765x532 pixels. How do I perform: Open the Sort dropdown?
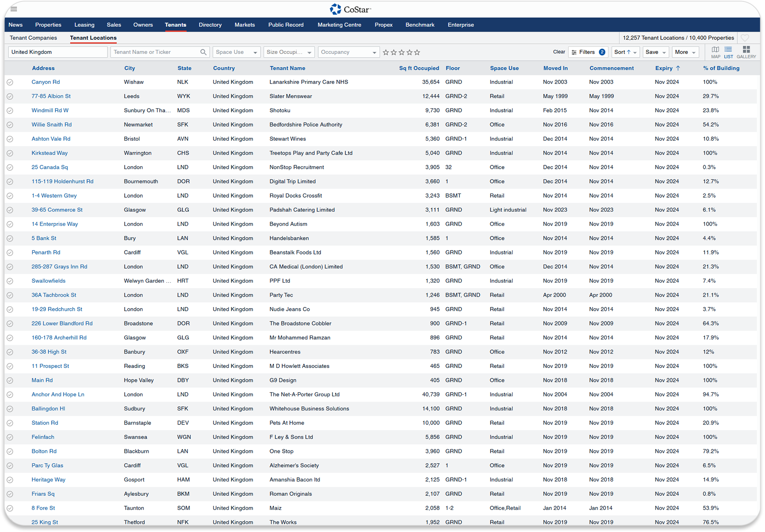pyautogui.click(x=625, y=52)
